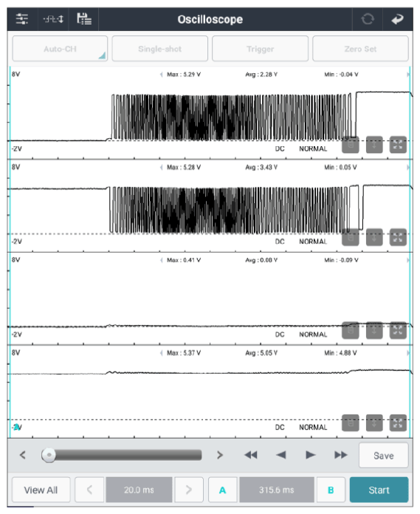The image size is (420, 514).
Task: Open the saved recordings list icon
Action: 84,18
